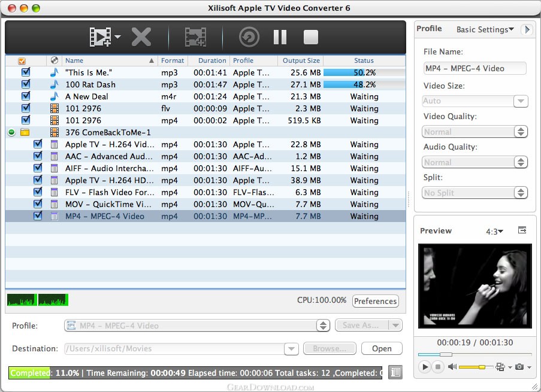The image size is (541, 392).
Task: Stop the preview video
Action: (437, 367)
